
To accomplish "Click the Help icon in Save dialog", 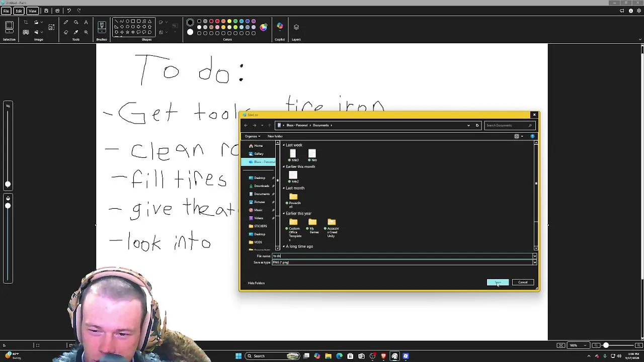I will click(532, 136).
